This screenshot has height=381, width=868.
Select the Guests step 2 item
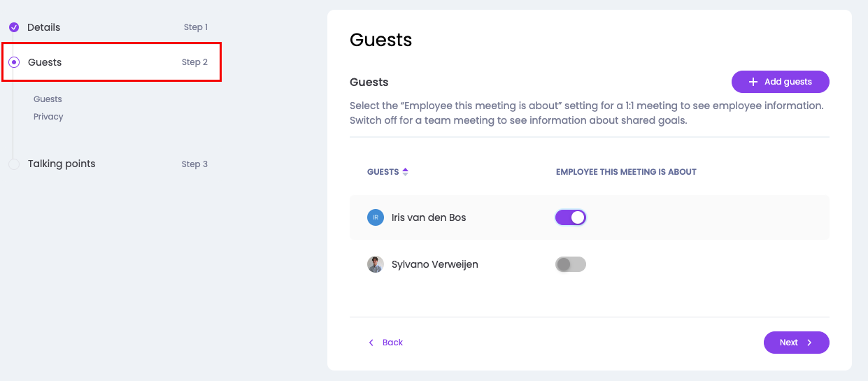[x=45, y=62]
